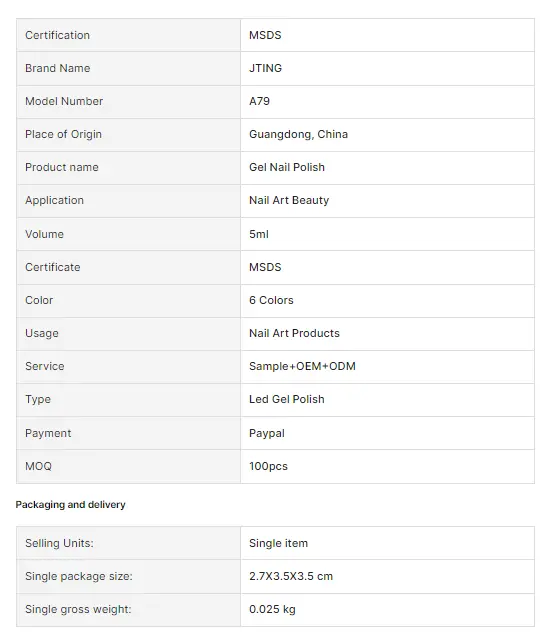The image size is (546, 641).
Task: Click the A79 model number value
Action: [x=260, y=101]
